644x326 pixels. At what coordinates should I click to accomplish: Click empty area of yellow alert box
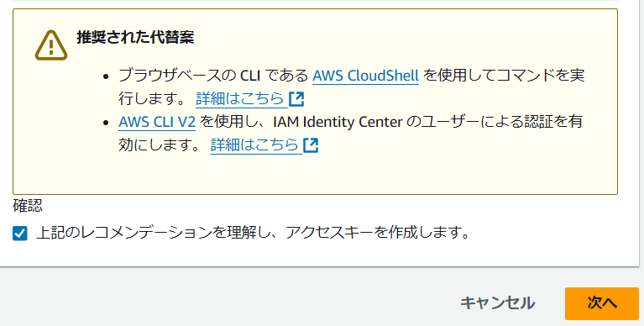(452, 172)
